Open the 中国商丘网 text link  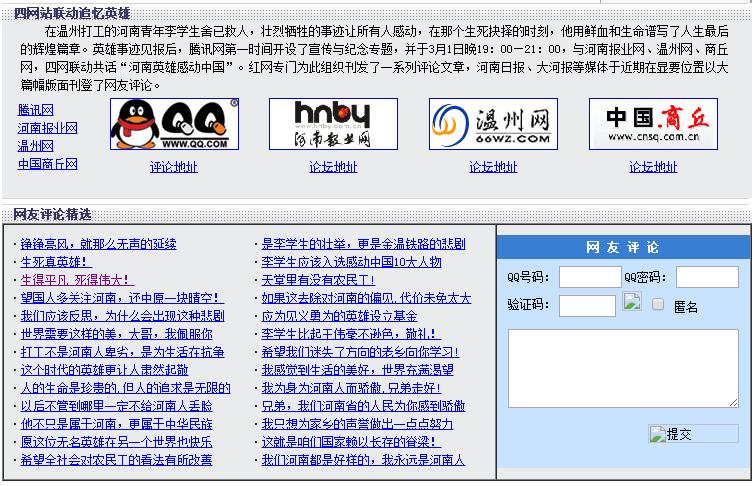tap(47, 164)
